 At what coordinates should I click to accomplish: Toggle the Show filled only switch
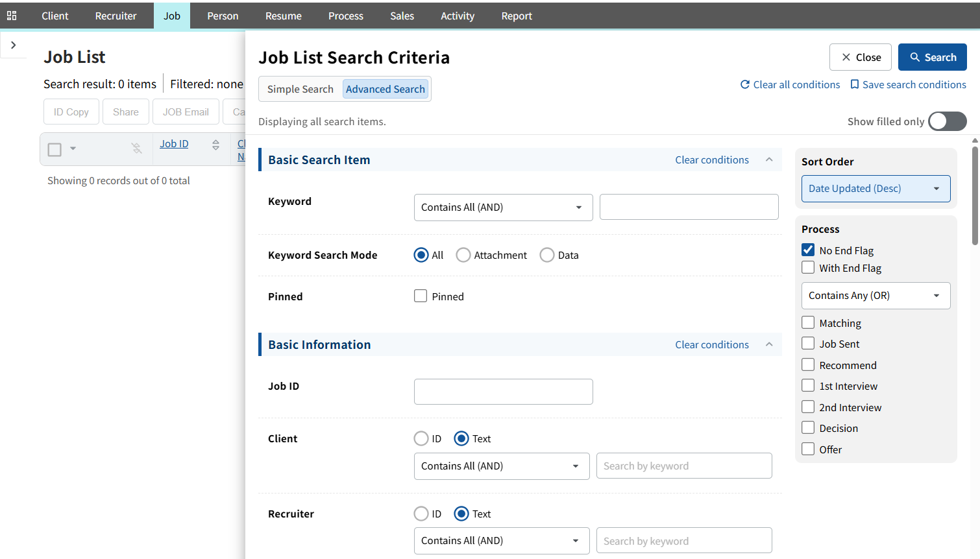pos(947,121)
